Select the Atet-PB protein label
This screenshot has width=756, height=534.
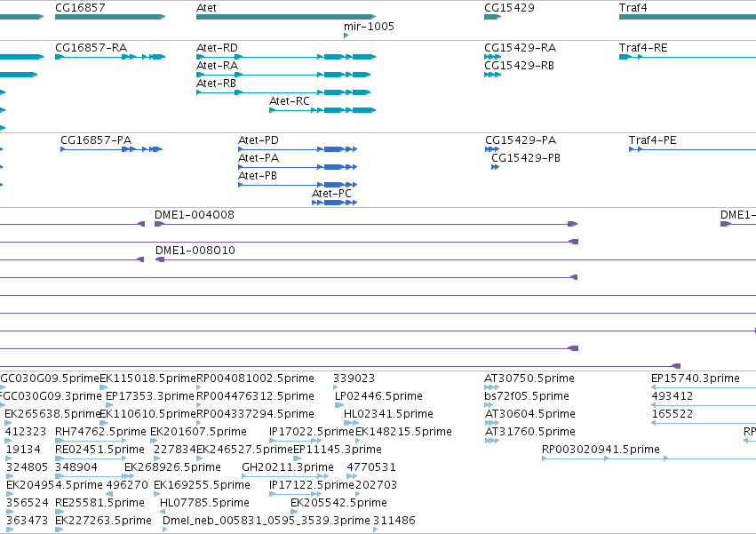[258, 176]
